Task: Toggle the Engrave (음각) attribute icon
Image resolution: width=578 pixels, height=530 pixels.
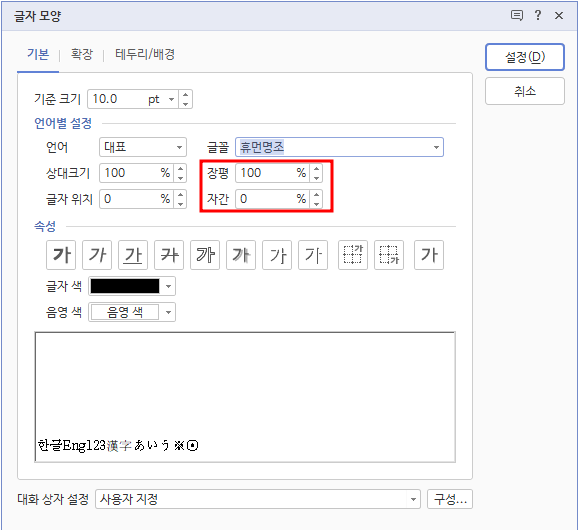Action: click(x=313, y=255)
